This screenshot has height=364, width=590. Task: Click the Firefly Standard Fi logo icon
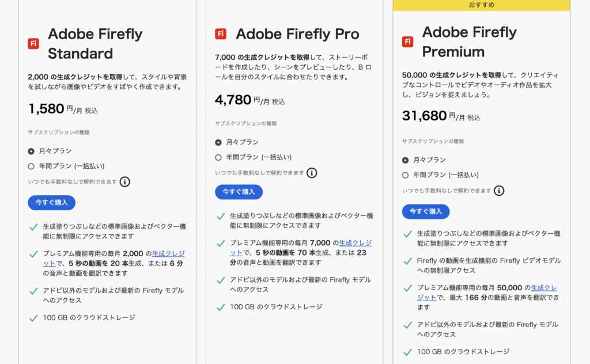33,44
